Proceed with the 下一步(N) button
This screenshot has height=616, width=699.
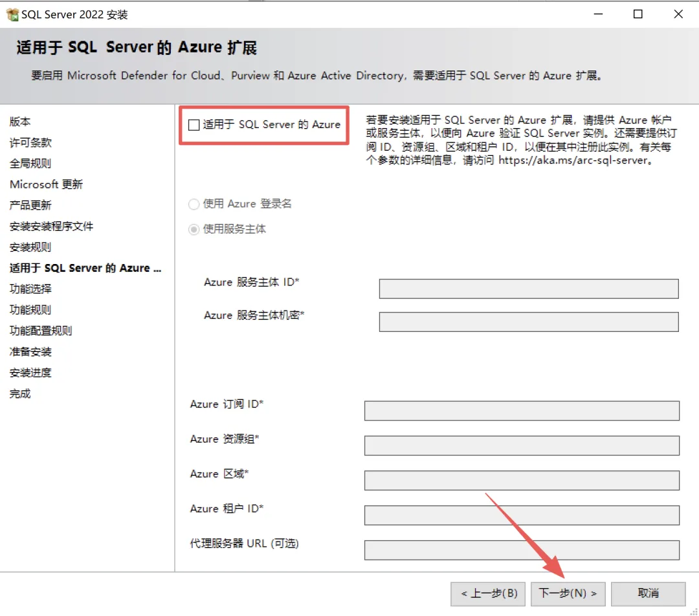(x=568, y=594)
